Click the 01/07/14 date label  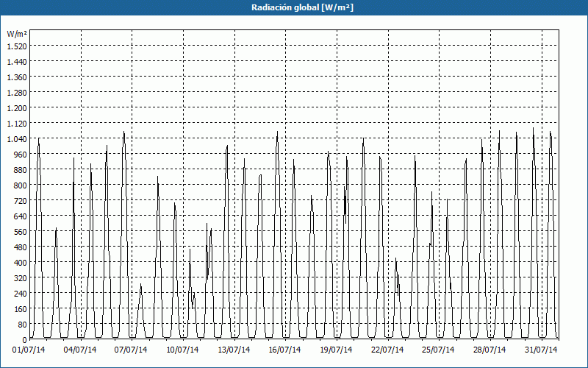29,350
